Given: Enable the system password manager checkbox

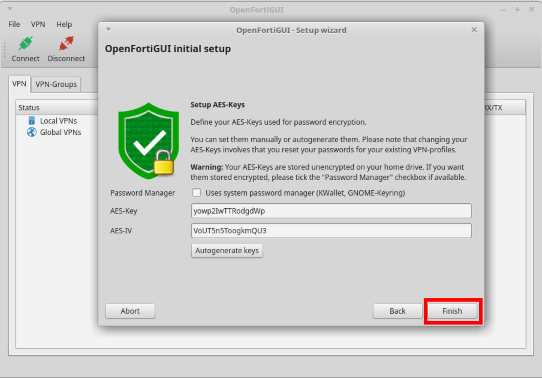Looking at the screenshot, I should pos(196,192).
